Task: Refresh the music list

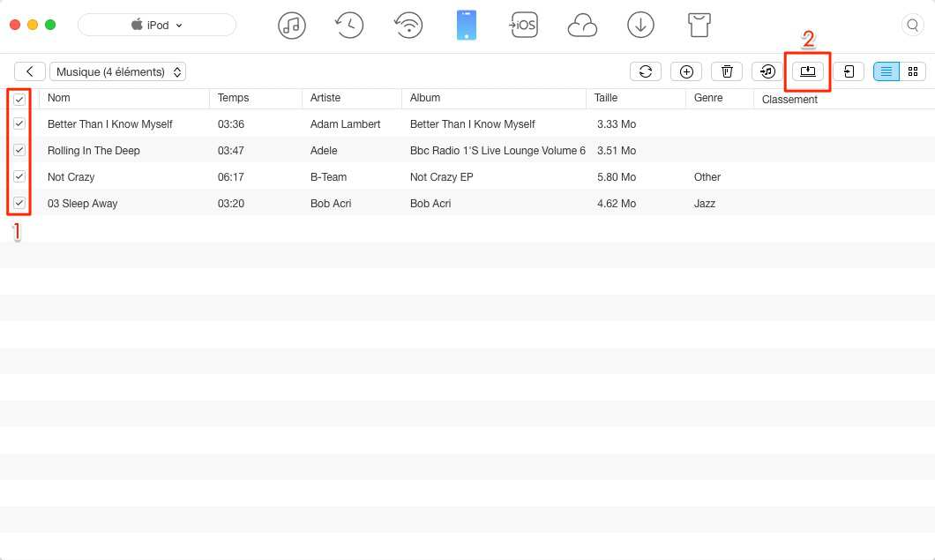Action: coord(645,71)
